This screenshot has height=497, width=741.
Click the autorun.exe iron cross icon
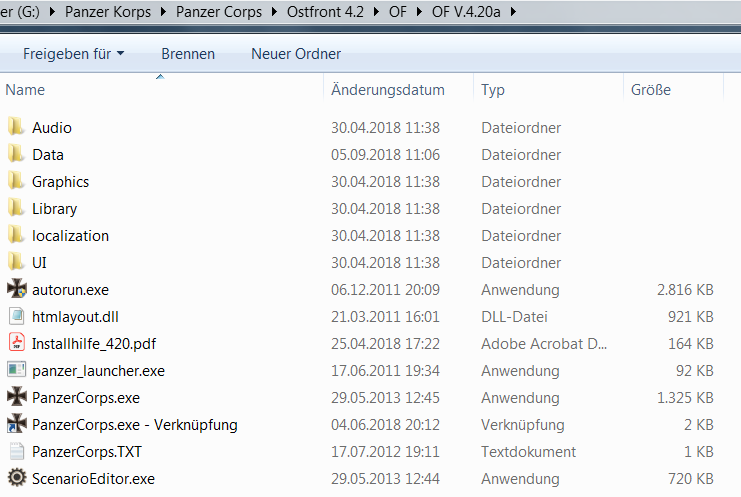[x=17, y=289]
